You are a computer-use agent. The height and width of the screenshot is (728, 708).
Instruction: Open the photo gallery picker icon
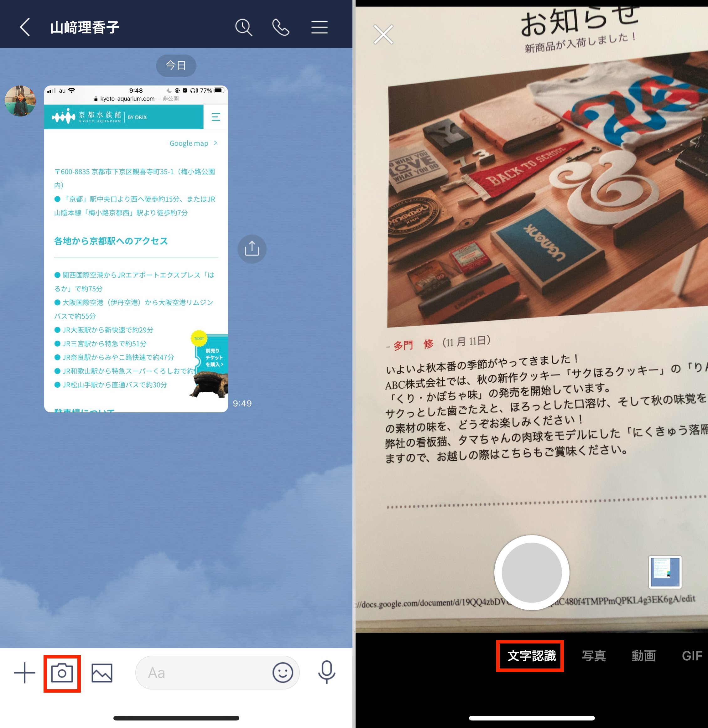(x=102, y=673)
